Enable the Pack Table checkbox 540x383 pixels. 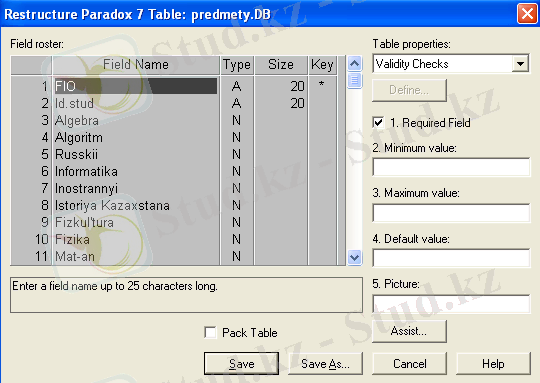tap(210, 332)
